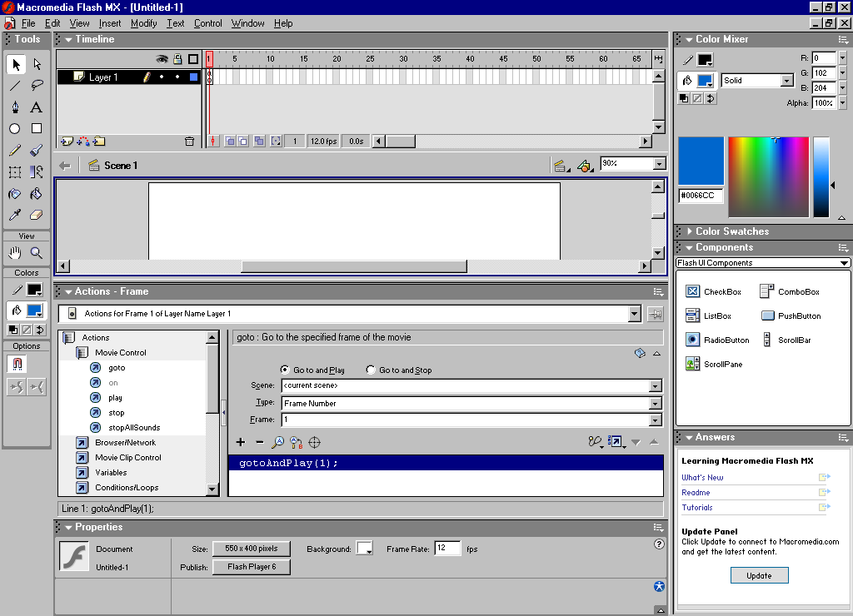Image resolution: width=853 pixels, height=616 pixels.
Task: Select the Pencil tool
Action: click(x=15, y=151)
